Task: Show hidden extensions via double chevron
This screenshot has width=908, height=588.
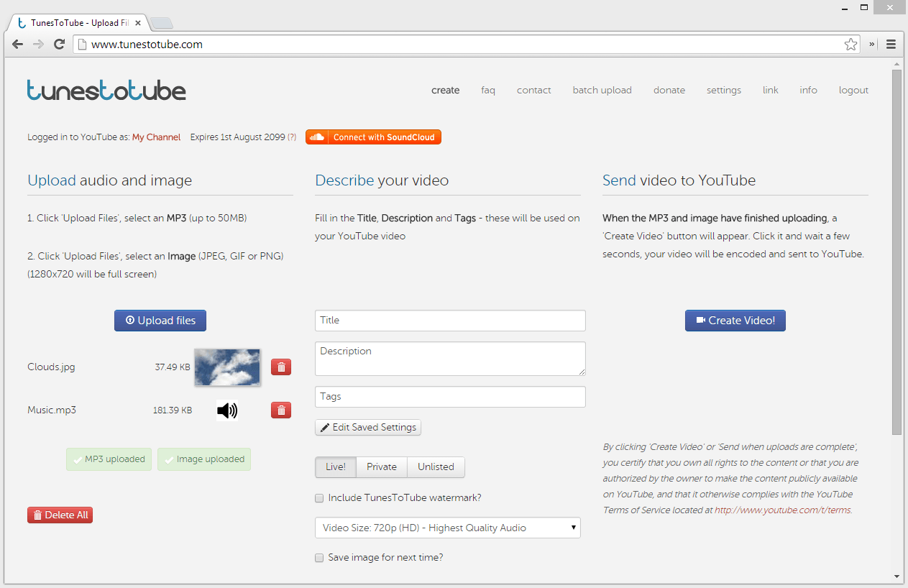Action: (872, 45)
